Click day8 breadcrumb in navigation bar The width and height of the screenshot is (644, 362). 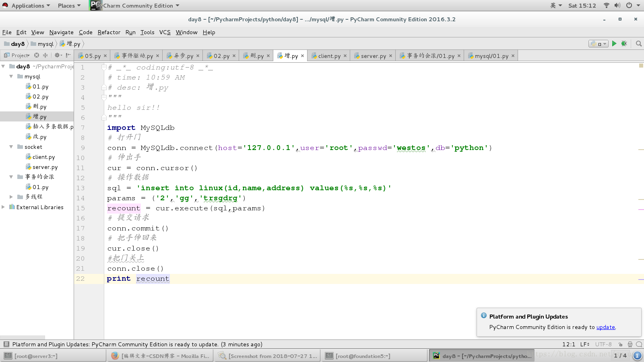[x=14, y=44]
